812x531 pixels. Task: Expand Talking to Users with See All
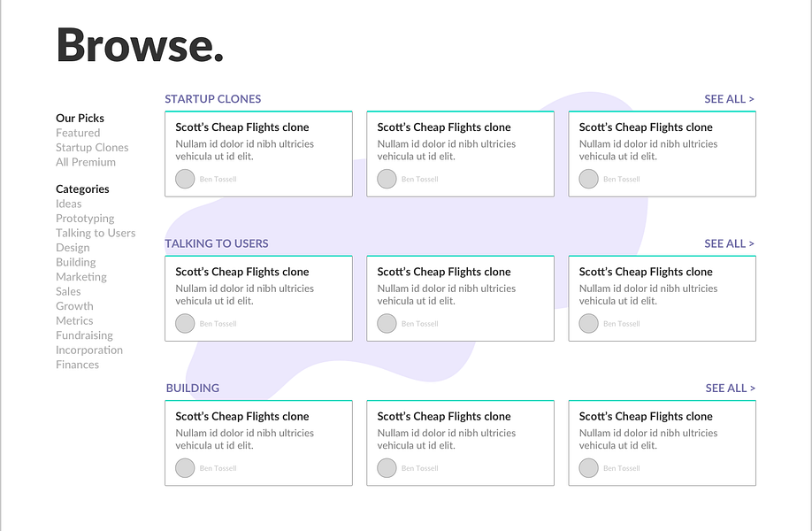point(729,243)
